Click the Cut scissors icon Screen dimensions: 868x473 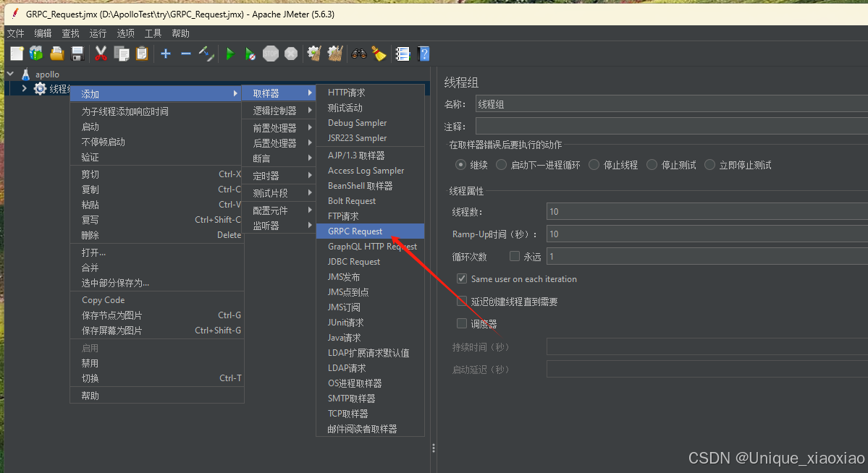pos(101,54)
